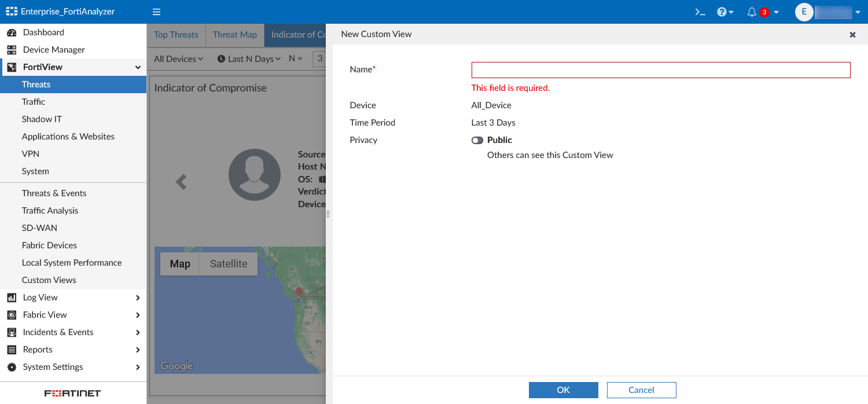The width and height of the screenshot is (868, 404).
Task: Expand the Fabric View submenu arrow
Action: (x=138, y=315)
